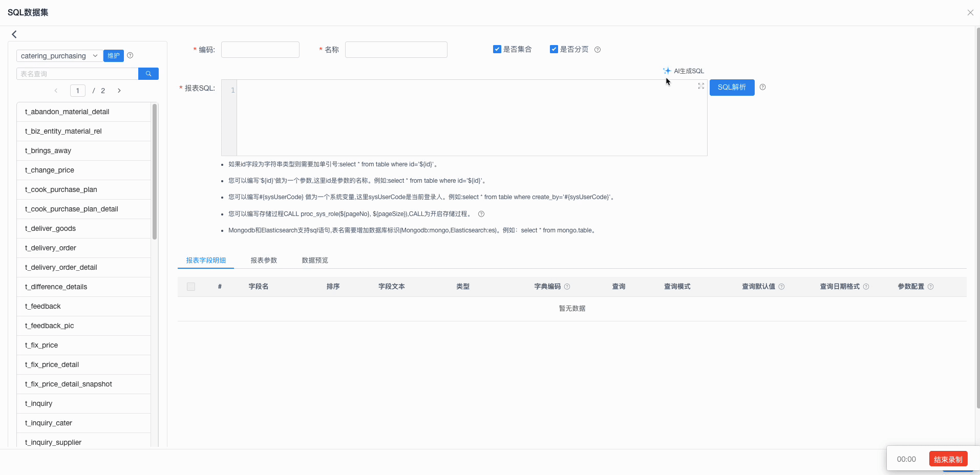This screenshot has height=475, width=980.
Task: Close the SQL数据集 dialog
Action: click(x=970, y=12)
